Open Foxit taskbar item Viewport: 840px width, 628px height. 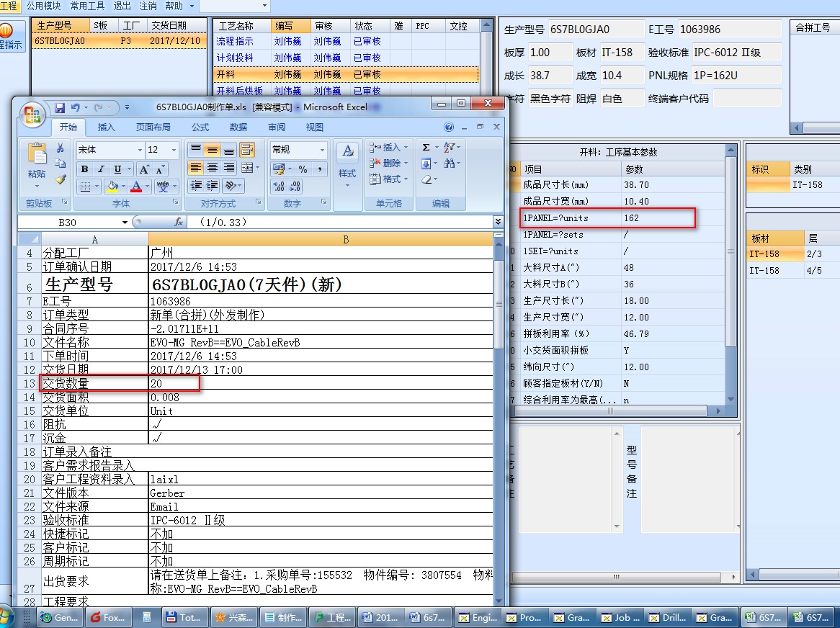point(108,617)
